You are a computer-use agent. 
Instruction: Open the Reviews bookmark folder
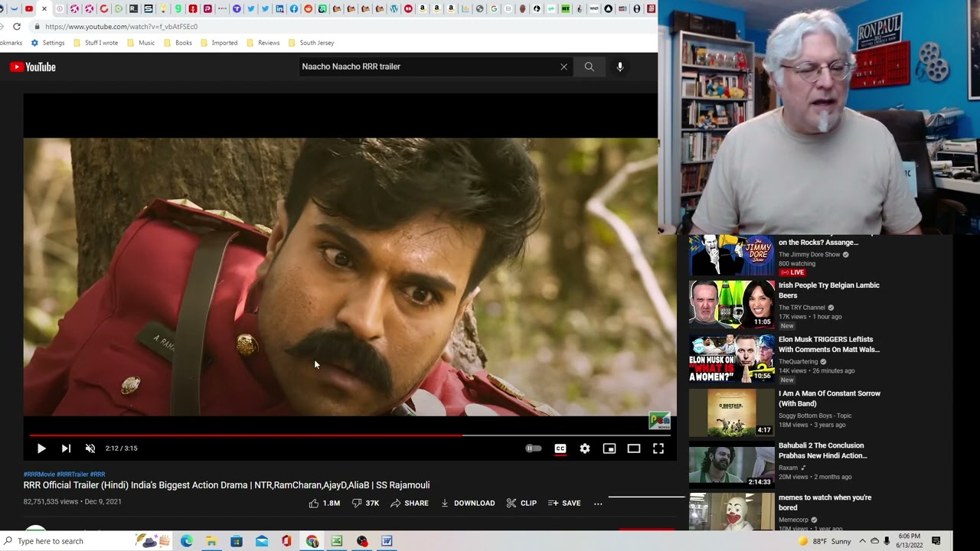tap(263, 43)
